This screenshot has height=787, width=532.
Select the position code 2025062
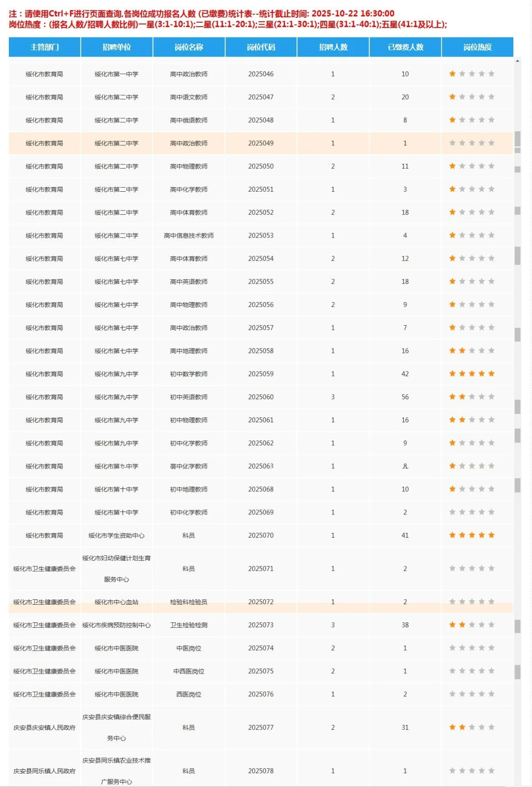click(261, 443)
